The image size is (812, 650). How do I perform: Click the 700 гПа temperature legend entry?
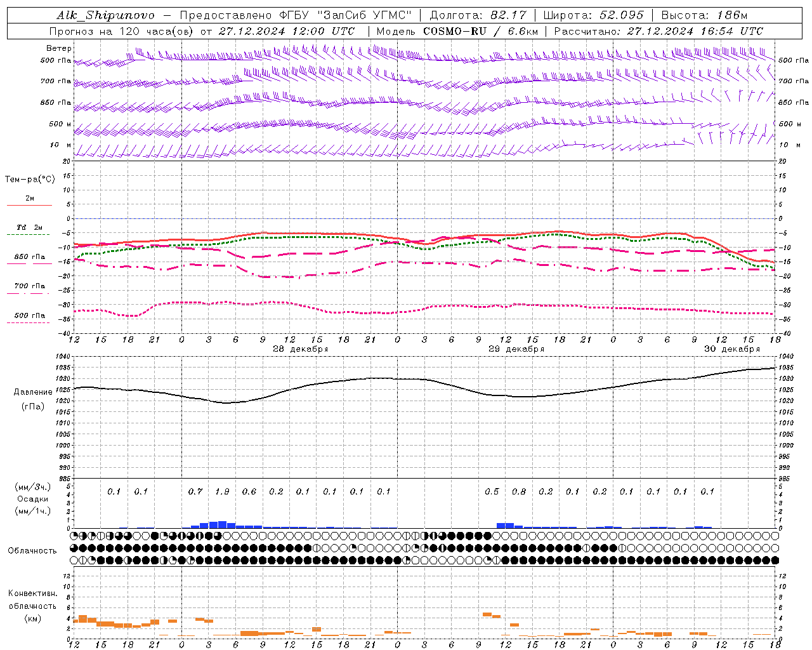point(30,286)
